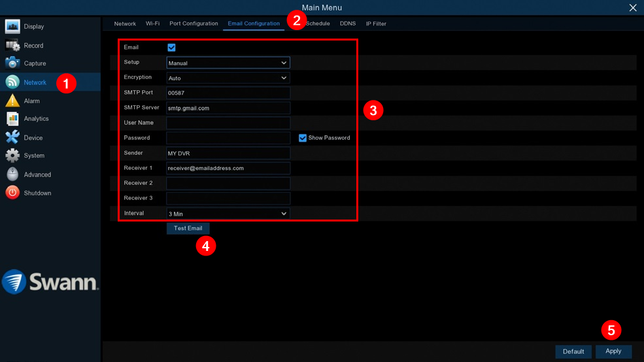Click the Shutdown power icon
Screen dimensions: 644x362
click(x=12, y=193)
